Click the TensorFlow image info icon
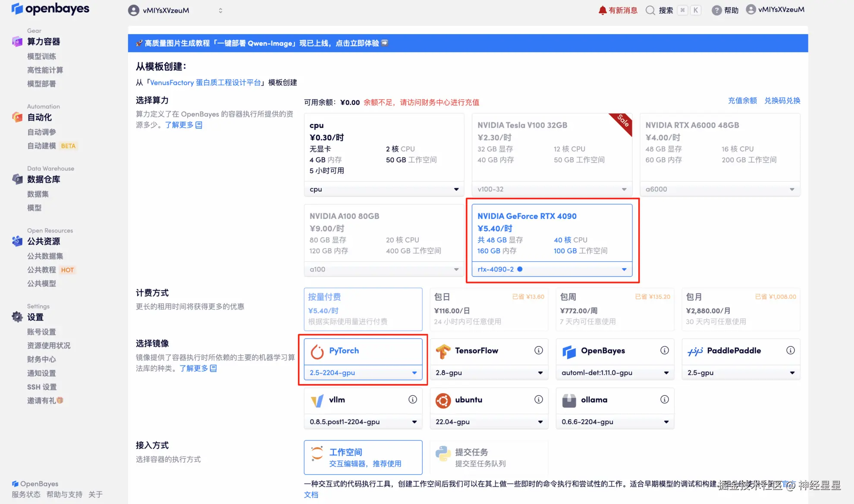Screen dimensions: 854x504 538,351
